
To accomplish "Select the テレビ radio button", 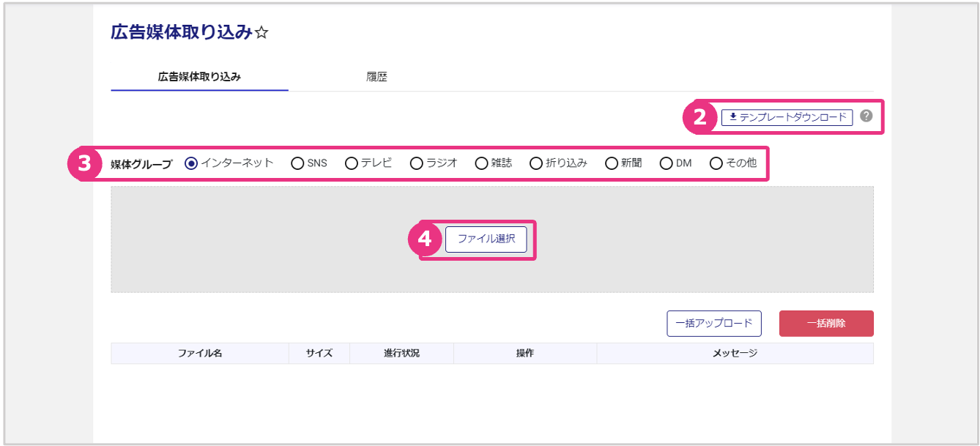I will 351,163.
